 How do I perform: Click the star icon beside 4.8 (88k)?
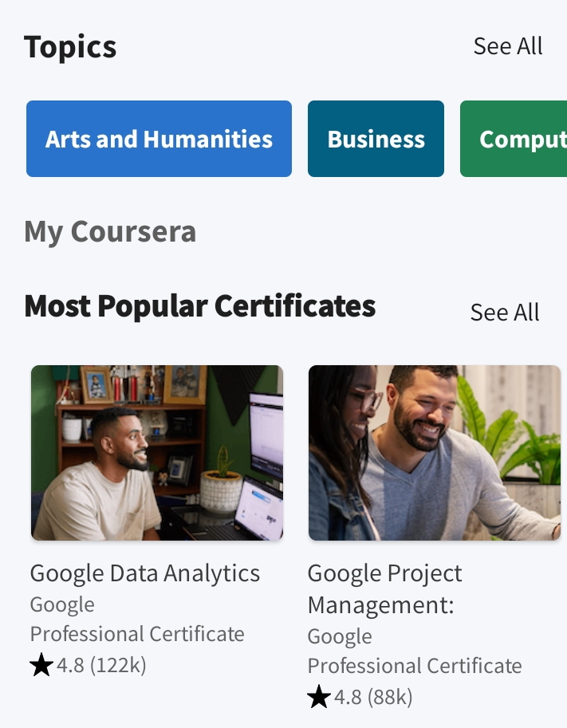[x=319, y=698]
